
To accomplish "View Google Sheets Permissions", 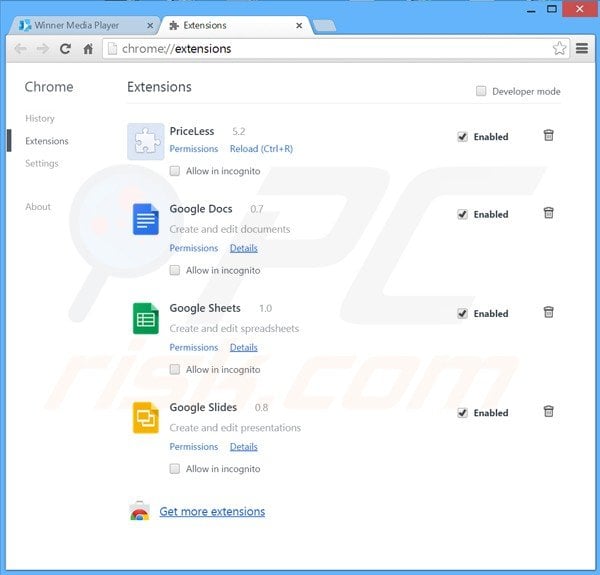I will [194, 347].
